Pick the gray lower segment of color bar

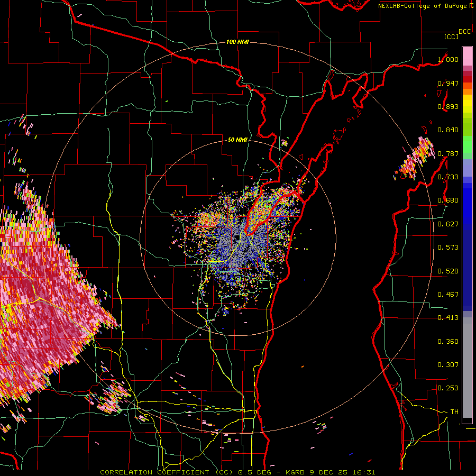tap(467, 368)
